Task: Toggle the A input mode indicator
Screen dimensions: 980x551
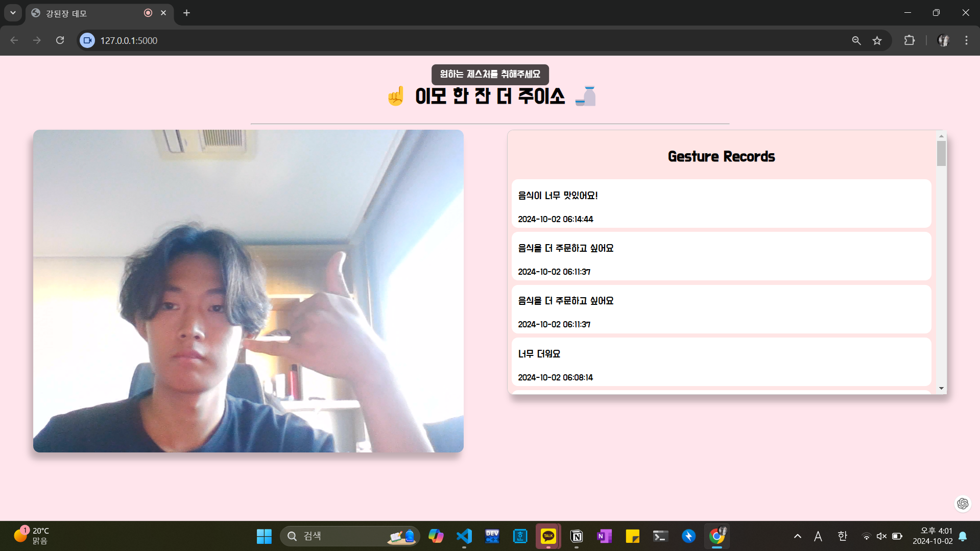Action: 818,536
